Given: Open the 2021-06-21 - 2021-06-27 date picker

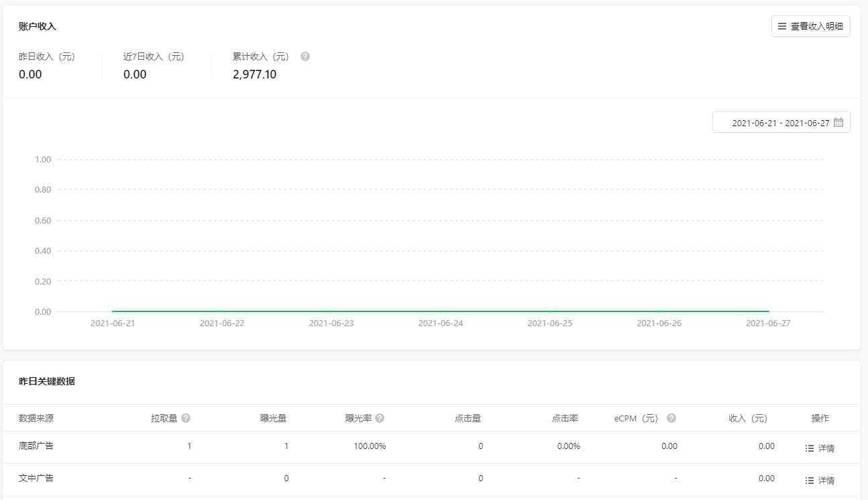Looking at the screenshot, I should click(x=780, y=123).
